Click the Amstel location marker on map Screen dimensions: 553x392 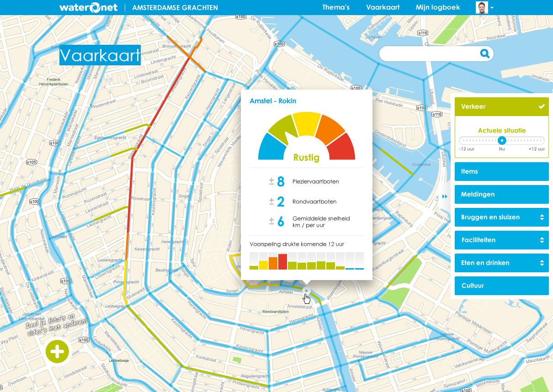[306, 291]
